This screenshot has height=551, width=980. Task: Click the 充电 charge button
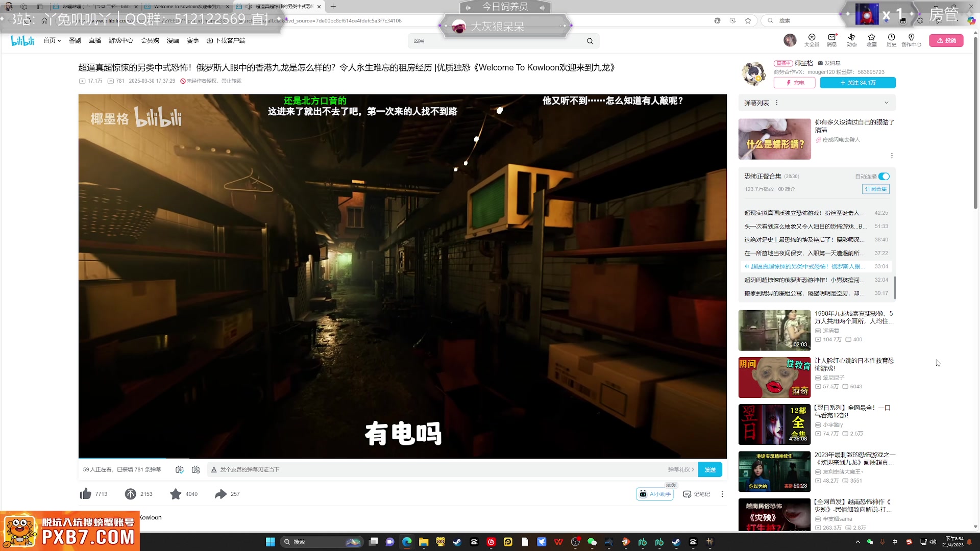795,83
